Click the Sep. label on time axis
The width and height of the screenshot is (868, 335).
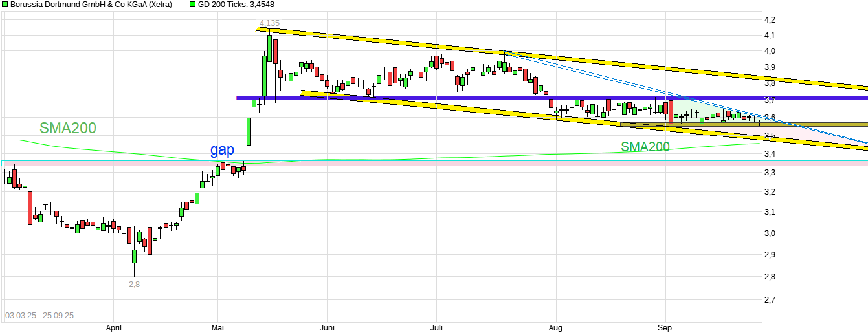click(665, 328)
